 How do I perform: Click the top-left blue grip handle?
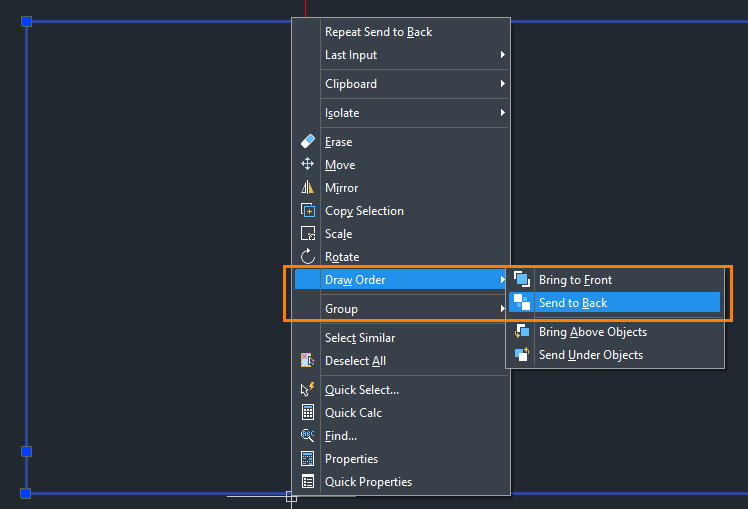click(27, 21)
